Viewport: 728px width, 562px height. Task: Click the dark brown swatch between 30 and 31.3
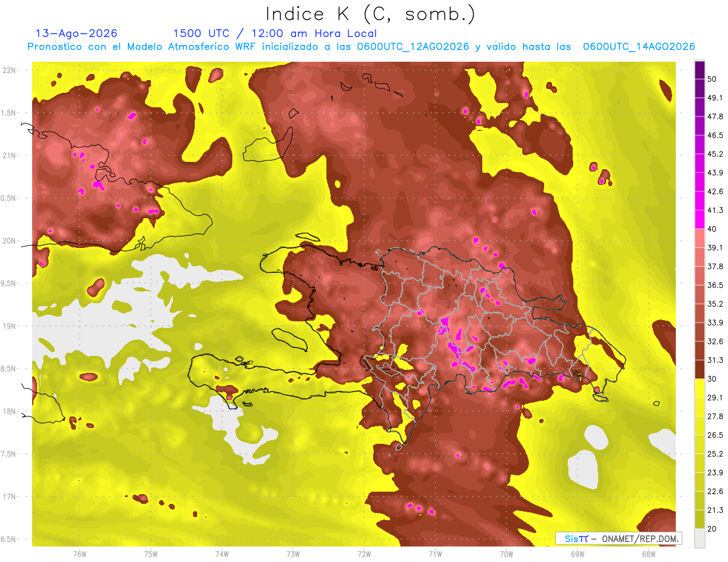(x=699, y=369)
